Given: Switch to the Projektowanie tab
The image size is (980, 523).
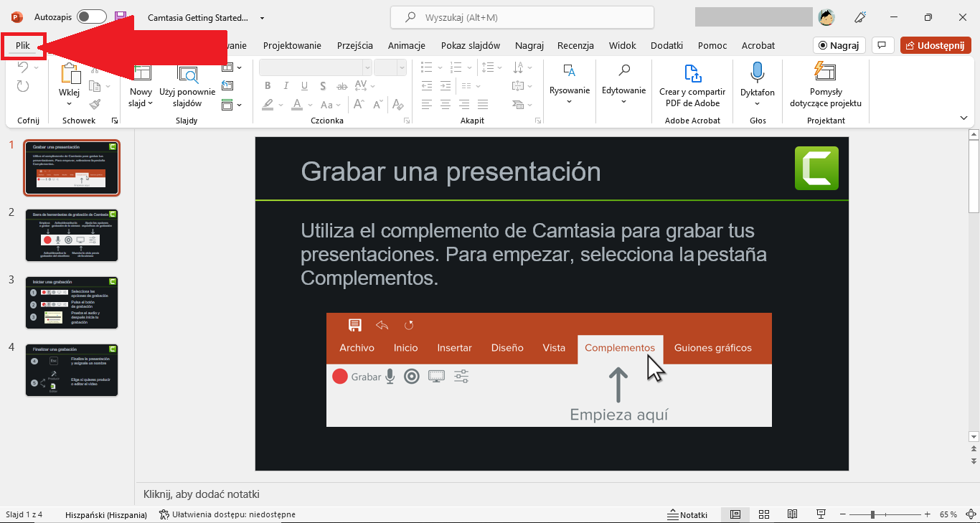Looking at the screenshot, I should point(292,45).
